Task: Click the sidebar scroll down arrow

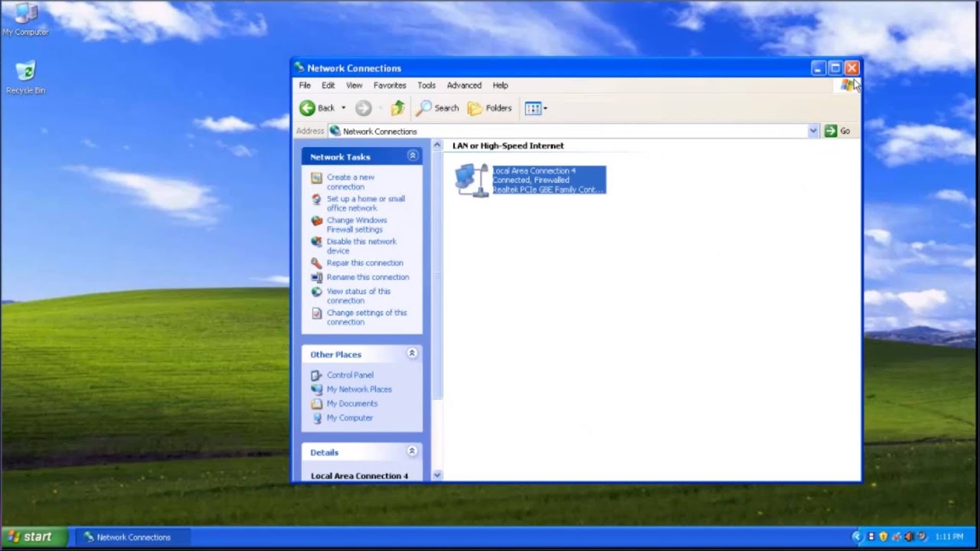Action: click(437, 475)
